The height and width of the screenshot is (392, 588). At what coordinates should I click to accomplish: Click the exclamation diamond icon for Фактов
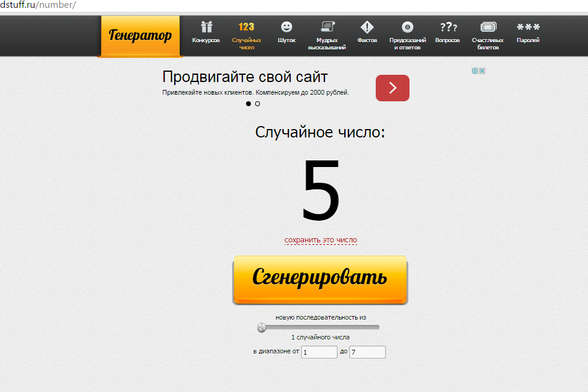pyautogui.click(x=367, y=27)
